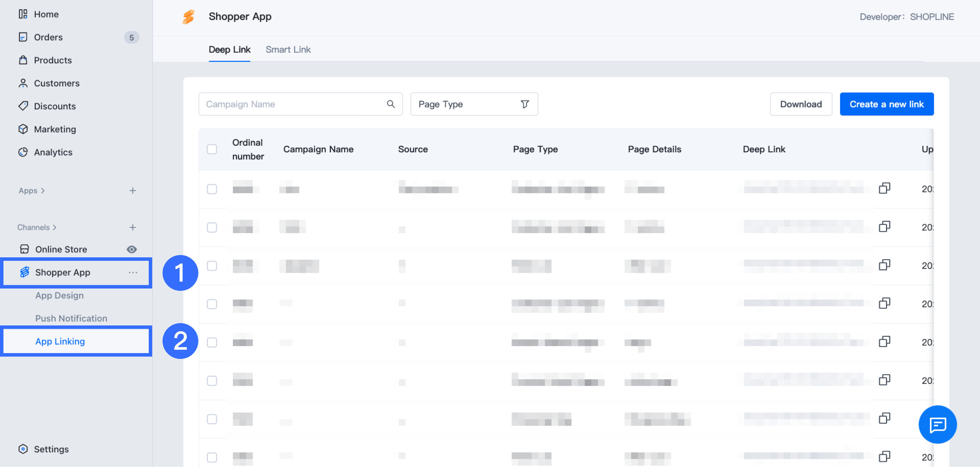Screen dimensions: 980x467
Task: Focus the Campaign Name search field
Action: [x=292, y=104]
